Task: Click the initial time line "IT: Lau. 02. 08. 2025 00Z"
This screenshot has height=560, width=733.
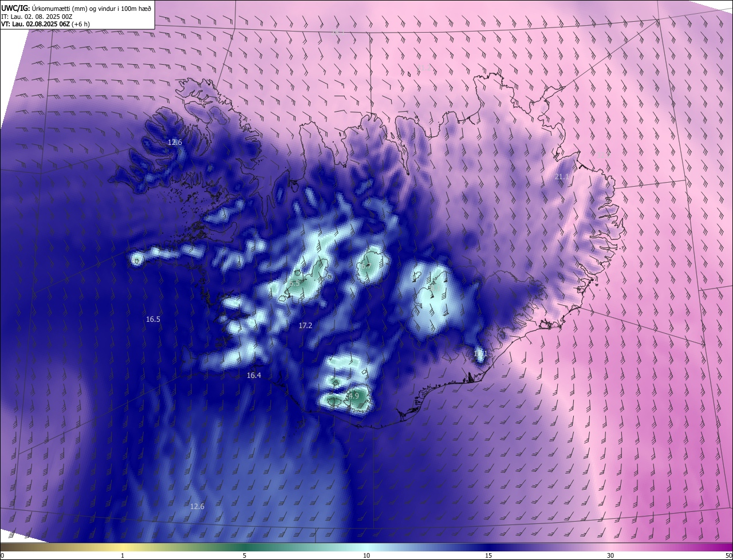Action: click(37, 17)
